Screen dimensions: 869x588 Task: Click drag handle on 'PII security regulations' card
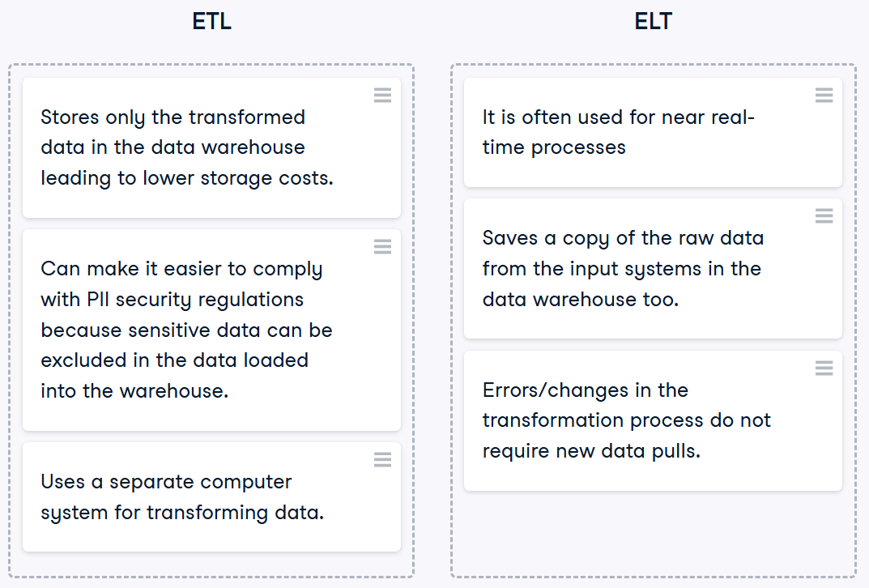click(x=382, y=246)
